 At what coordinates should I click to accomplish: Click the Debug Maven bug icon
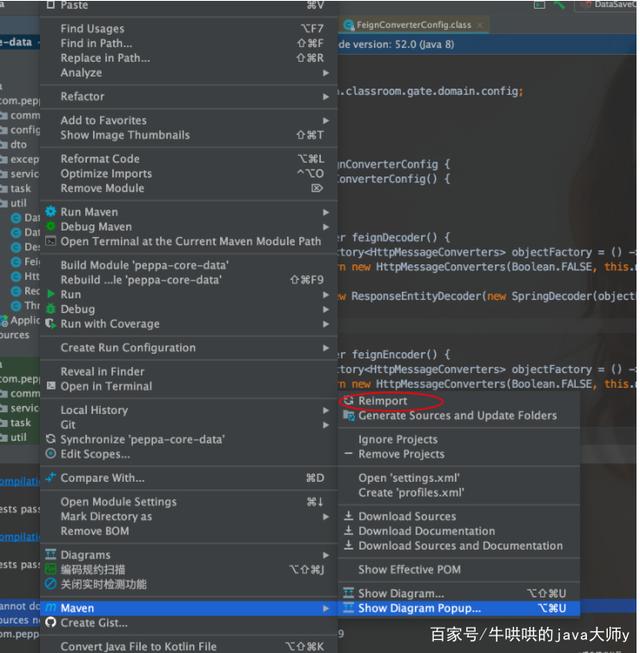[50, 226]
